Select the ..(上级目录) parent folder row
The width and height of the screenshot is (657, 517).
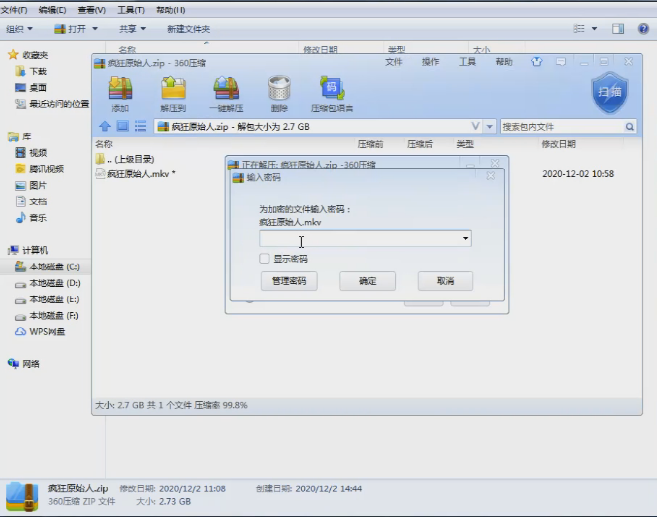click(367, 159)
